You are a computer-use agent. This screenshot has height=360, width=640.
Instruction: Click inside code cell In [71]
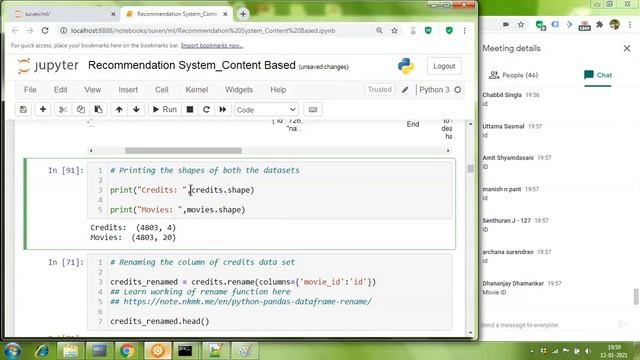pyautogui.click(x=269, y=292)
